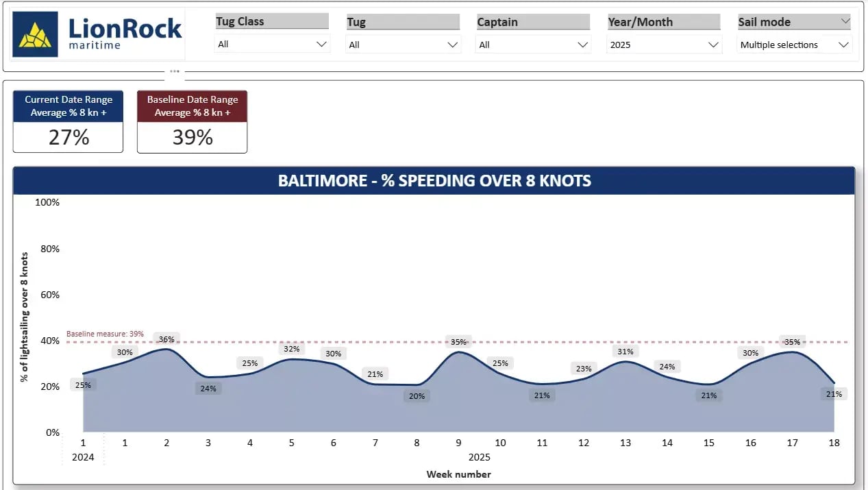Open Sail mode Multiple selections dropdown
Viewport: 868px width, 490px height.
click(x=794, y=45)
